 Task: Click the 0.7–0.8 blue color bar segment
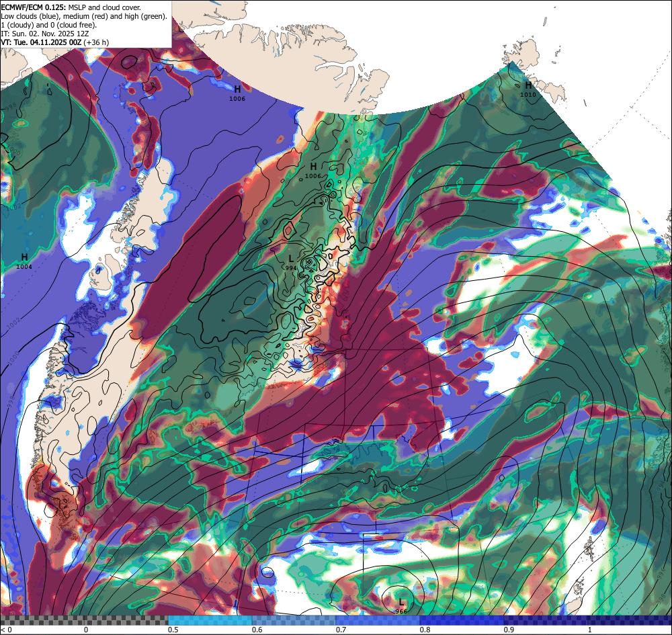click(x=378, y=620)
